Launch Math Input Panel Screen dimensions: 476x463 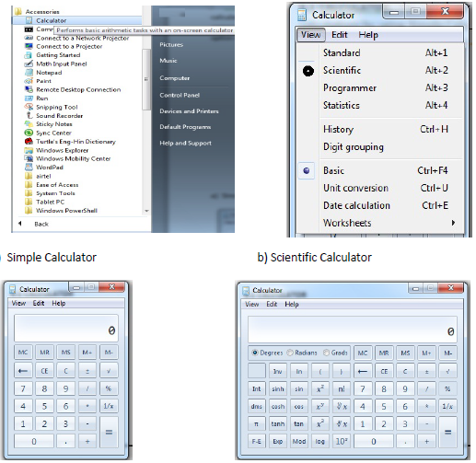[55, 64]
